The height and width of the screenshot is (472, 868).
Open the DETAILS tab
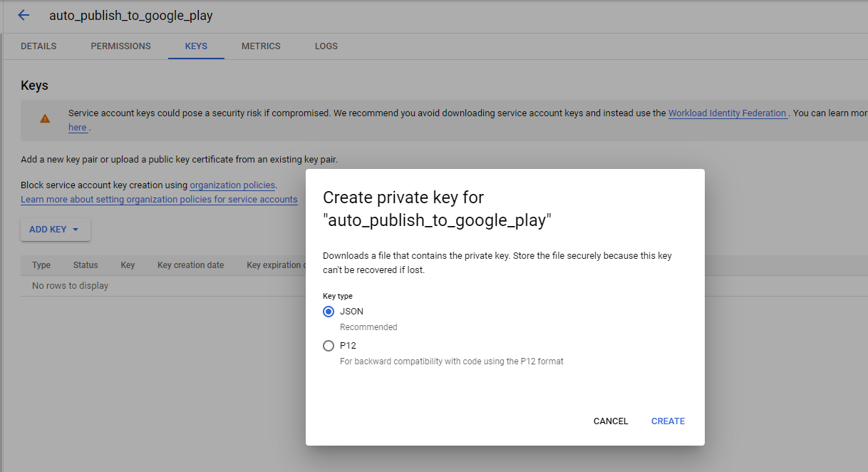pos(38,46)
